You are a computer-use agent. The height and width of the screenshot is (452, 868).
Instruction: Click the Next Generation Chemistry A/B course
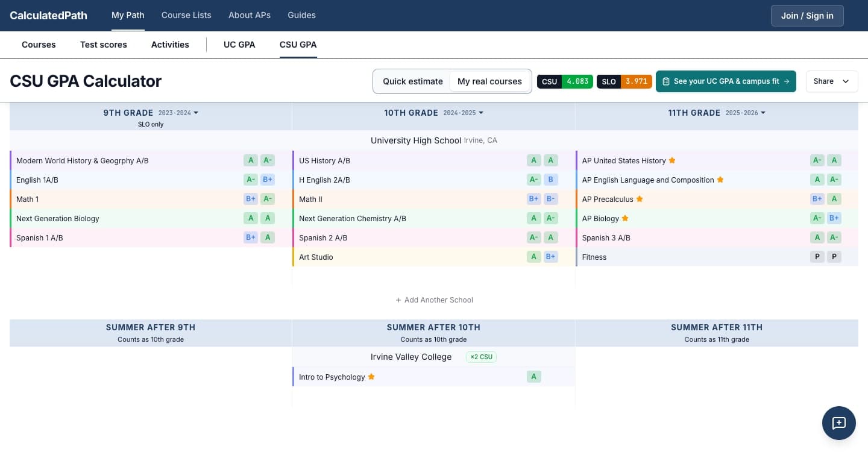(x=353, y=219)
